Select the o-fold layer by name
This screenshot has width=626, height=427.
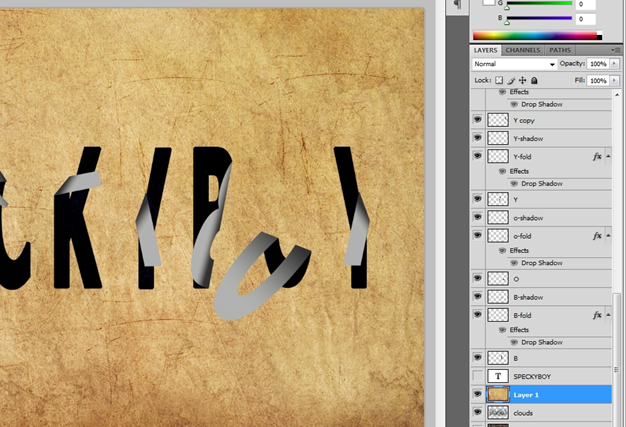pyautogui.click(x=522, y=236)
